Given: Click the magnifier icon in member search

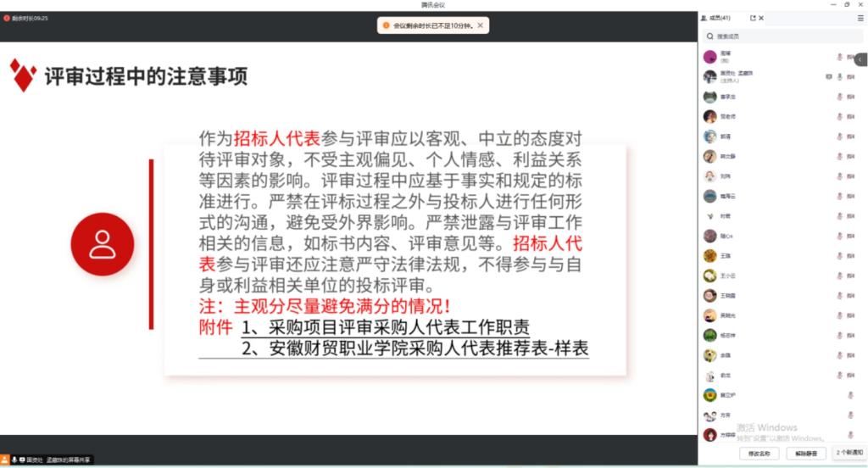Looking at the screenshot, I should click(x=710, y=36).
